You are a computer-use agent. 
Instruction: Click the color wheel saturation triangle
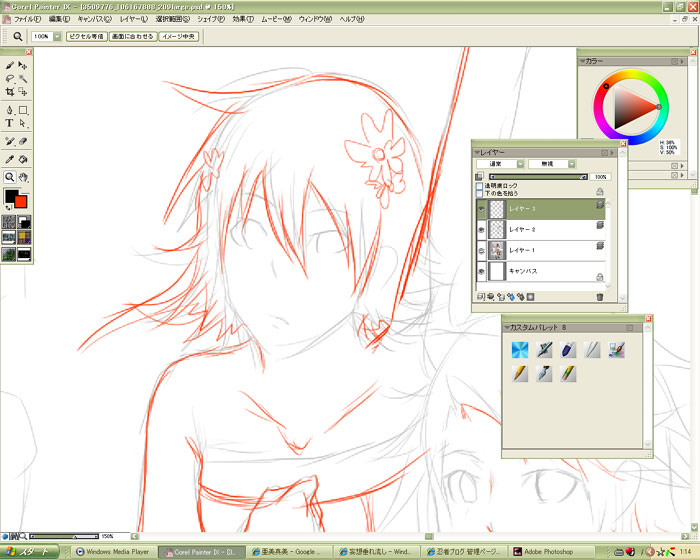click(634, 107)
